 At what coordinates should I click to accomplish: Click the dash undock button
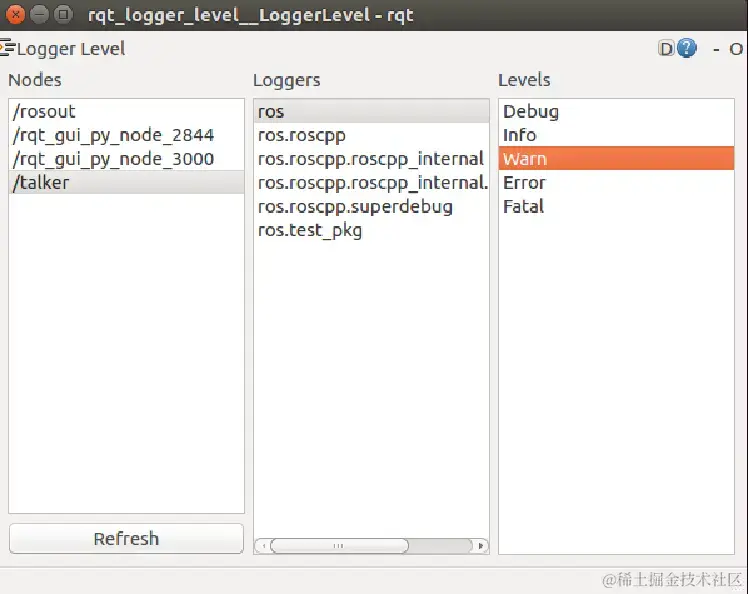(716, 49)
